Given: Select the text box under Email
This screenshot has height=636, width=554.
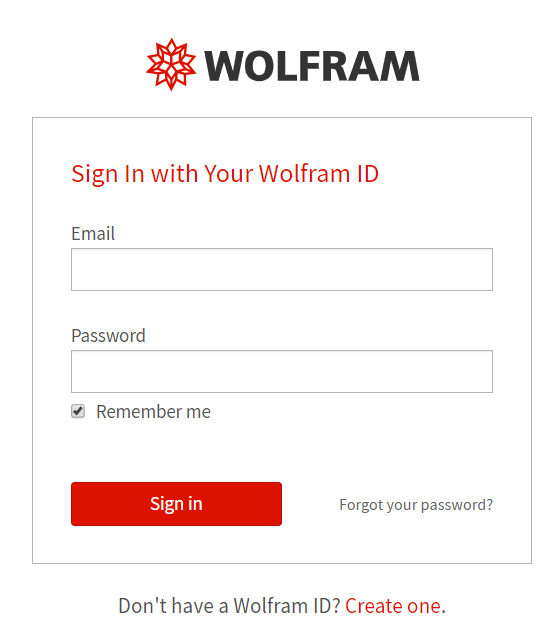Looking at the screenshot, I should [282, 269].
